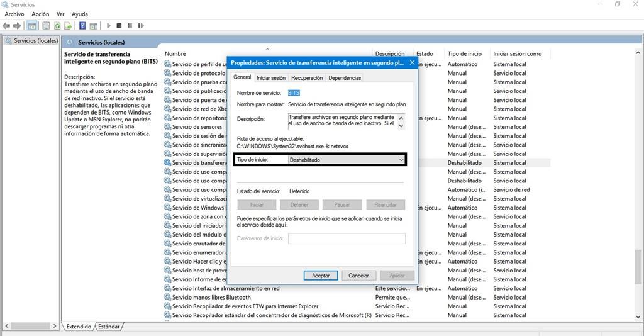The height and width of the screenshot is (336, 644).
Task: Click the Pause service toolbar icon
Action: click(130, 25)
